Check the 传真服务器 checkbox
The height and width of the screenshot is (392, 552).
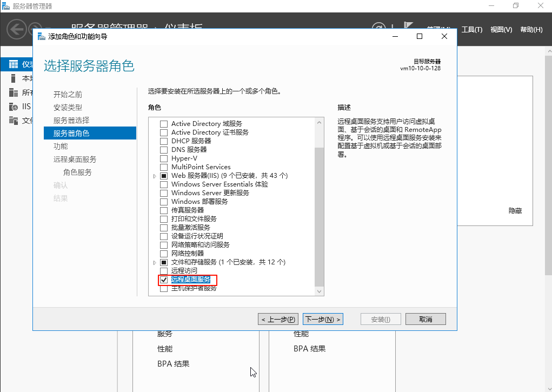click(x=164, y=210)
